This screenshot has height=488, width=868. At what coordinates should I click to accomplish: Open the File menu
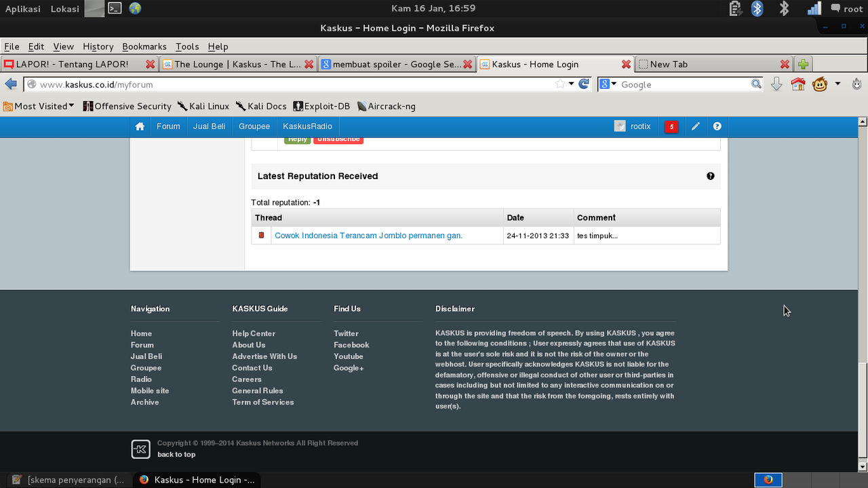coord(12,46)
